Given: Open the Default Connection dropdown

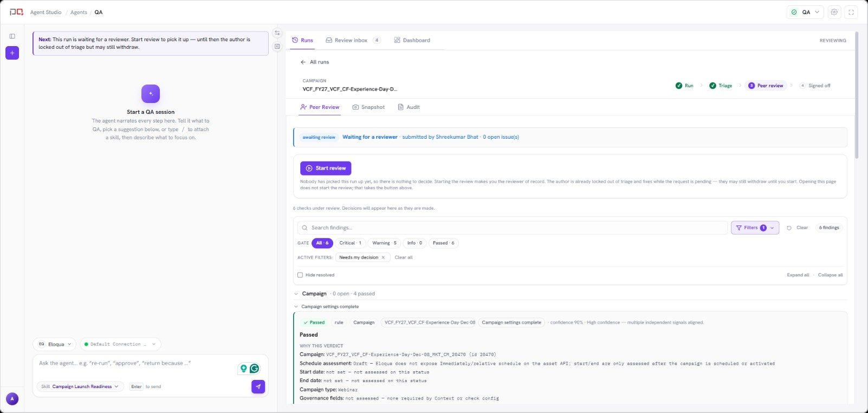Looking at the screenshot, I should pyautogui.click(x=120, y=344).
